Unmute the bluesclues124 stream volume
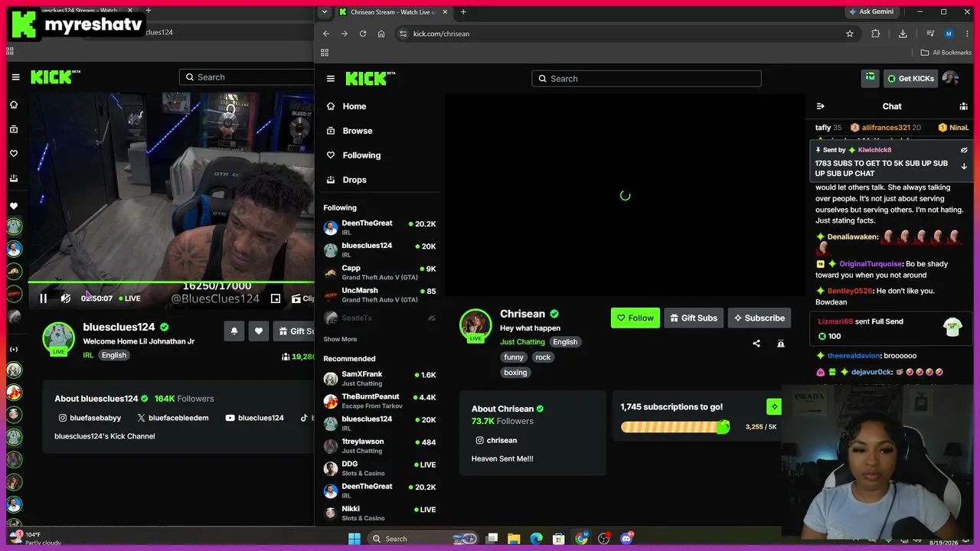This screenshot has width=980, height=551. pyautogui.click(x=66, y=298)
